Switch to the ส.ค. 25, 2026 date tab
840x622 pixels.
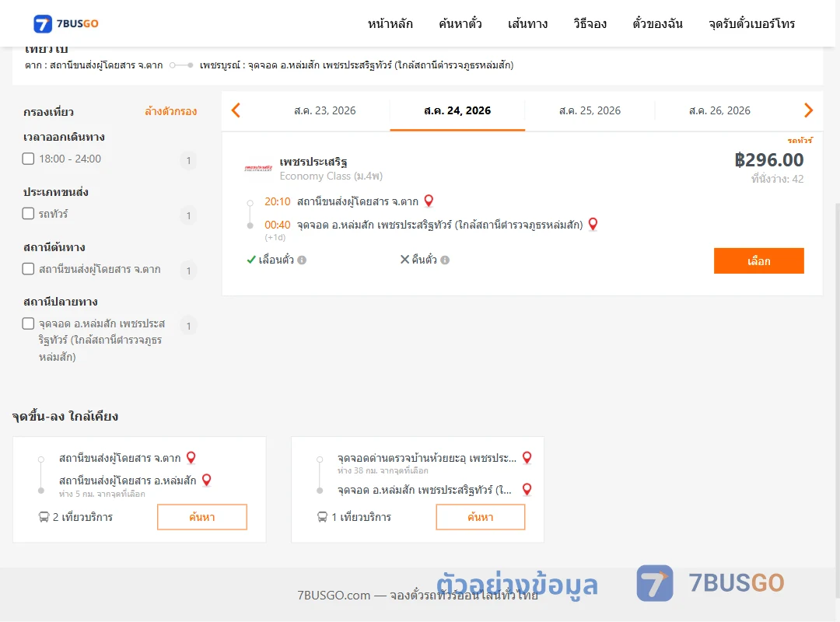(x=590, y=111)
